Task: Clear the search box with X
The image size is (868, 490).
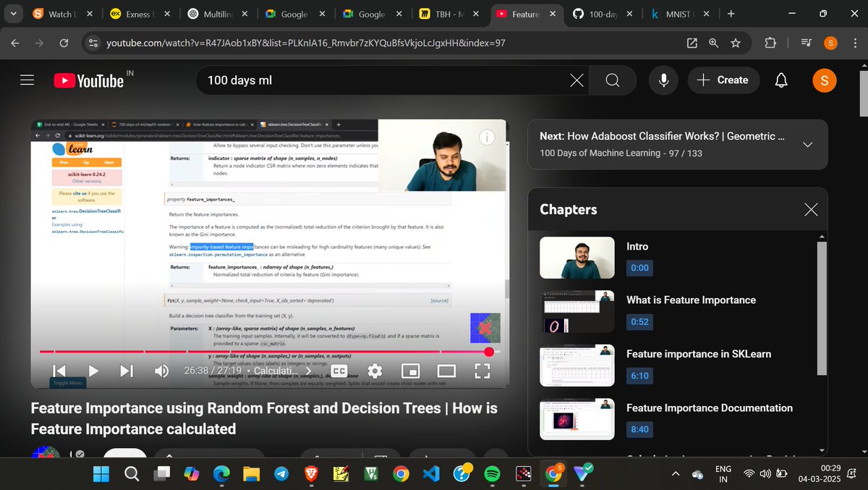Action: [x=576, y=80]
